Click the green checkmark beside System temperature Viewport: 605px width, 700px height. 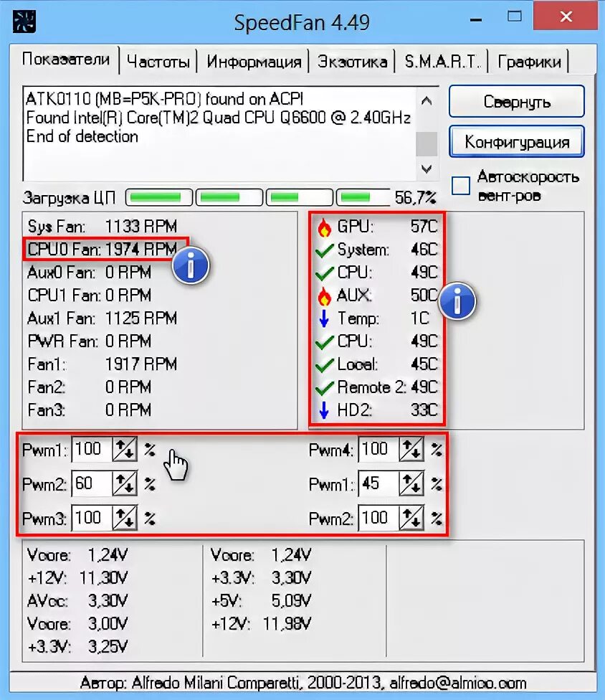coord(324,250)
